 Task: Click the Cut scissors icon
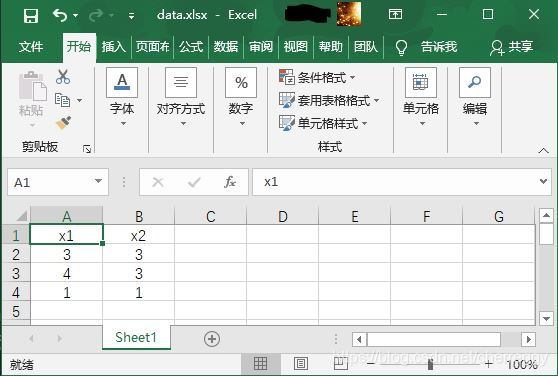click(63, 77)
